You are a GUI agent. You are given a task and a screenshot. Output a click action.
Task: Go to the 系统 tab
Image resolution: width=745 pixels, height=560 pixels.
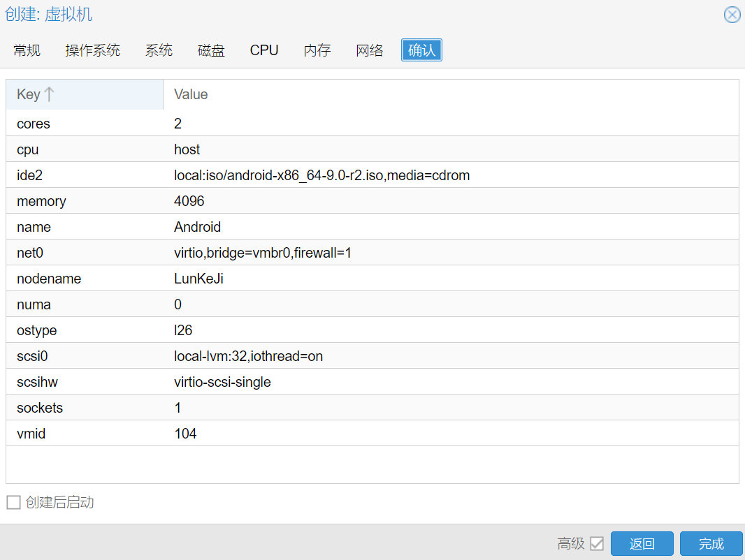click(x=159, y=50)
